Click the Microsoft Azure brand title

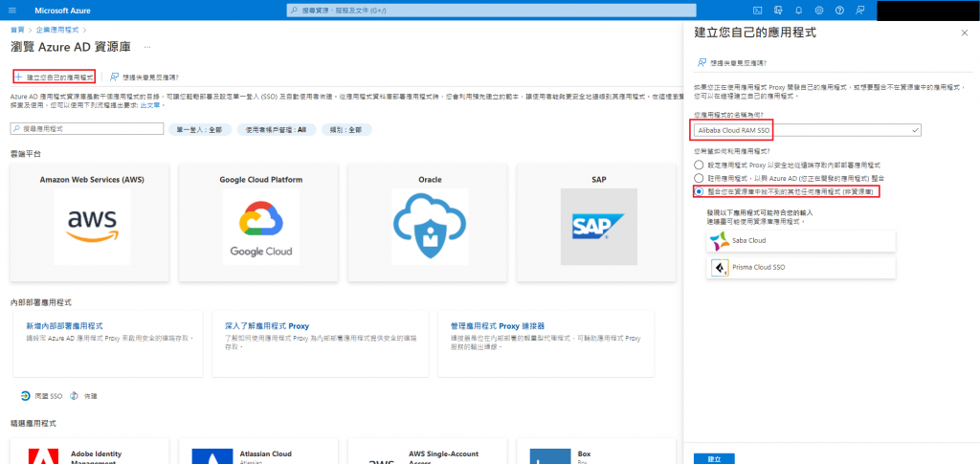[62, 11]
